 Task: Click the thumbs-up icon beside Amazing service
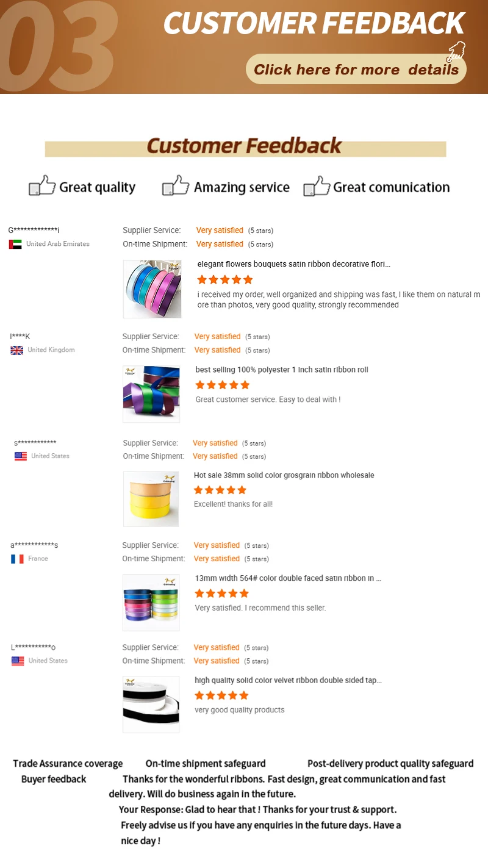(176, 185)
